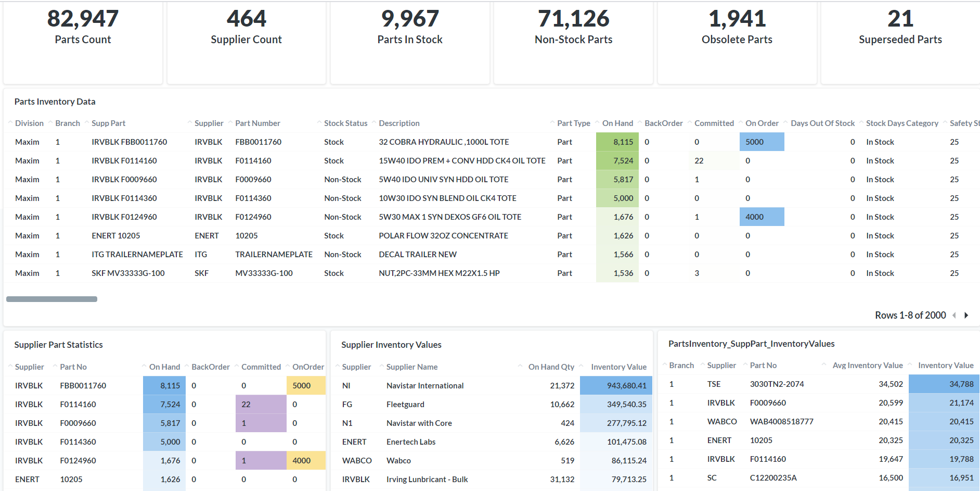Click the purple 22 Committed cell in Supplier Part Statistics
Screen dimensions: 980x491
coord(261,405)
